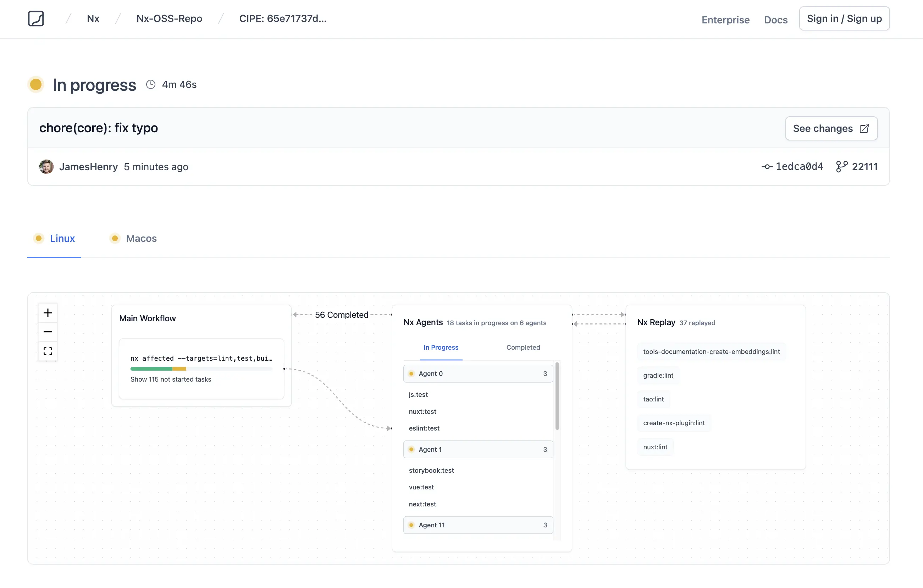Click the clock/duration icon showing 4m 46s
923x588 pixels.
click(x=151, y=85)
